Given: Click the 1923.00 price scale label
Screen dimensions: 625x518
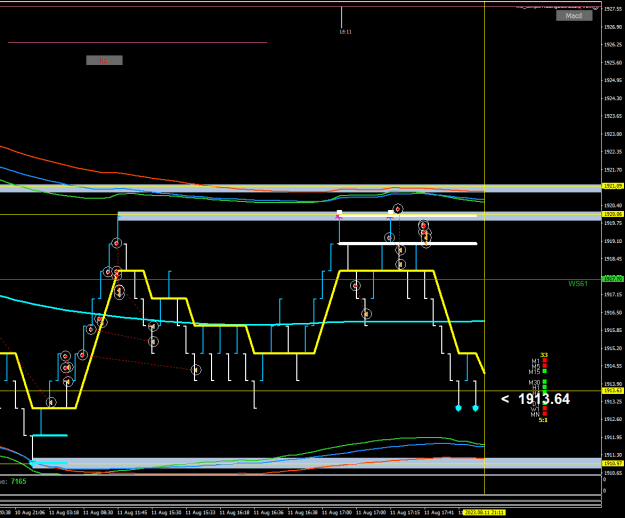Looking at the screenshot, I should click(613, 134).
